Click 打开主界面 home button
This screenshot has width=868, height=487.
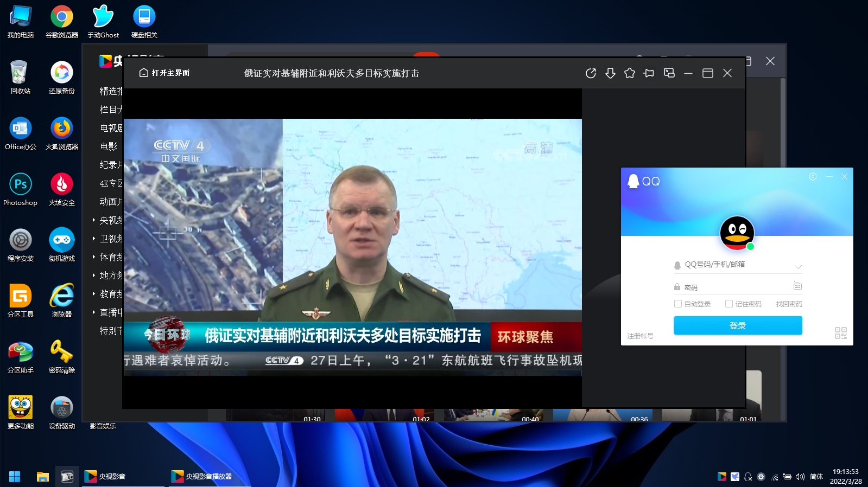(164, 73)
